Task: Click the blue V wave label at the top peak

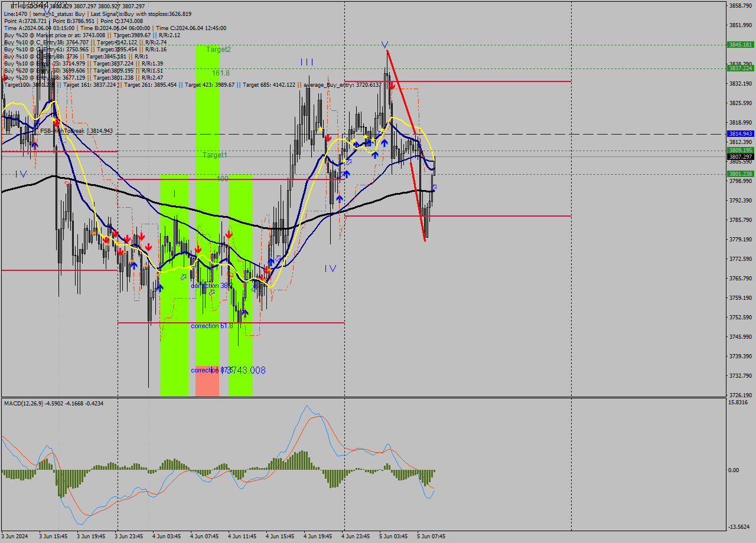Action: click(x=384, y=44)
